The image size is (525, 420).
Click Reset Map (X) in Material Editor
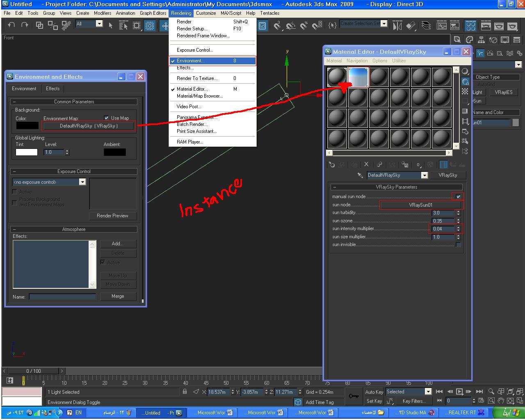366,164
